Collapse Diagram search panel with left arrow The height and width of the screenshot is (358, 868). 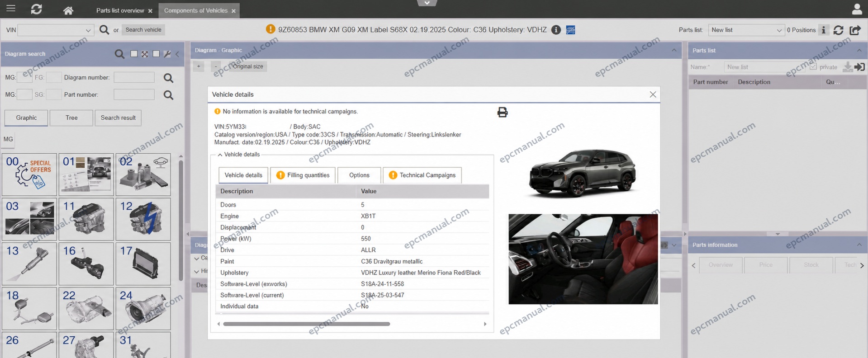click(177, 54)
